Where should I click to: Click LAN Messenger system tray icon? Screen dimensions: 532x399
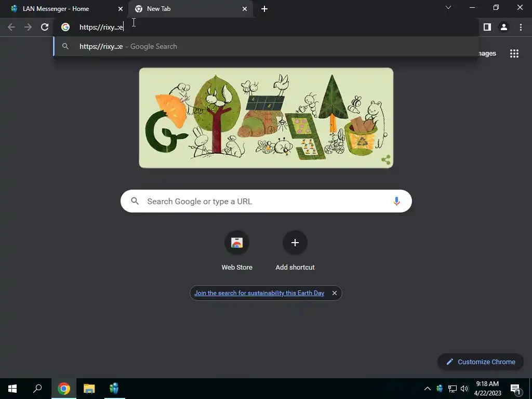pyautogui.click(x=440, y=389)
